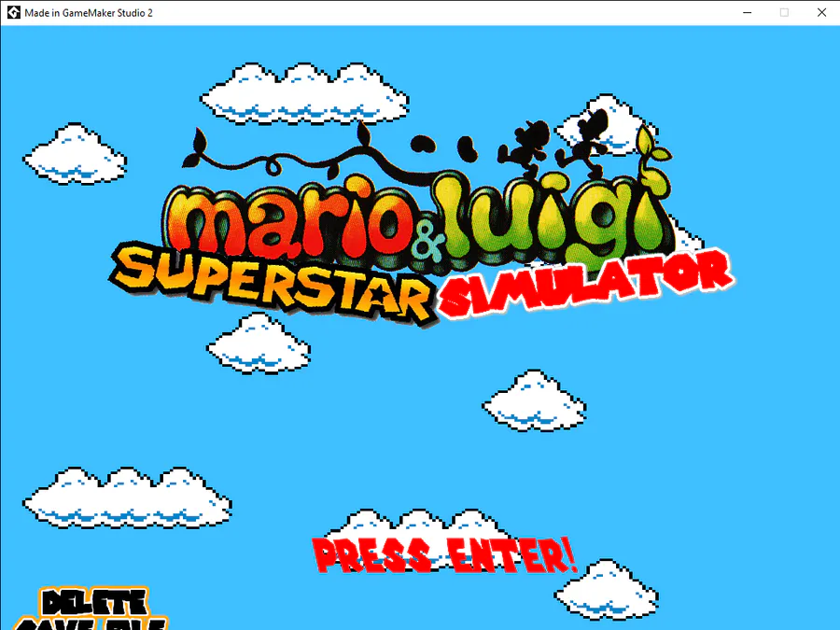This screenshot has width=840, height=630.
Task: Minimize the GameMaker Studio 2 window
Action: tap(748, 12)
